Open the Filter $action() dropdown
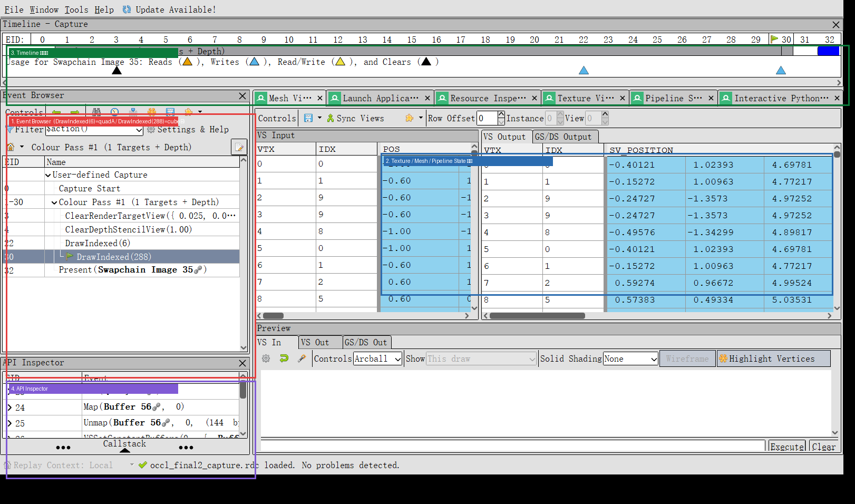The image size is (855, 504). point(139,130)
